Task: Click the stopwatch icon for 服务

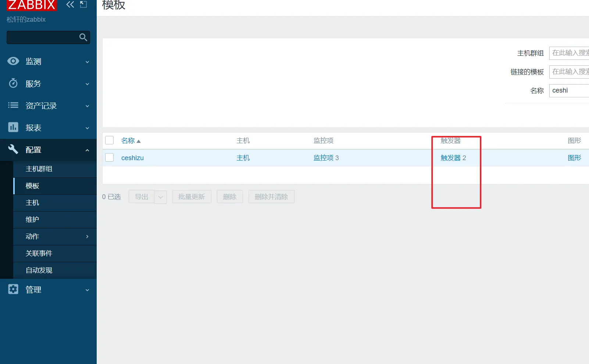Action: 13,83
